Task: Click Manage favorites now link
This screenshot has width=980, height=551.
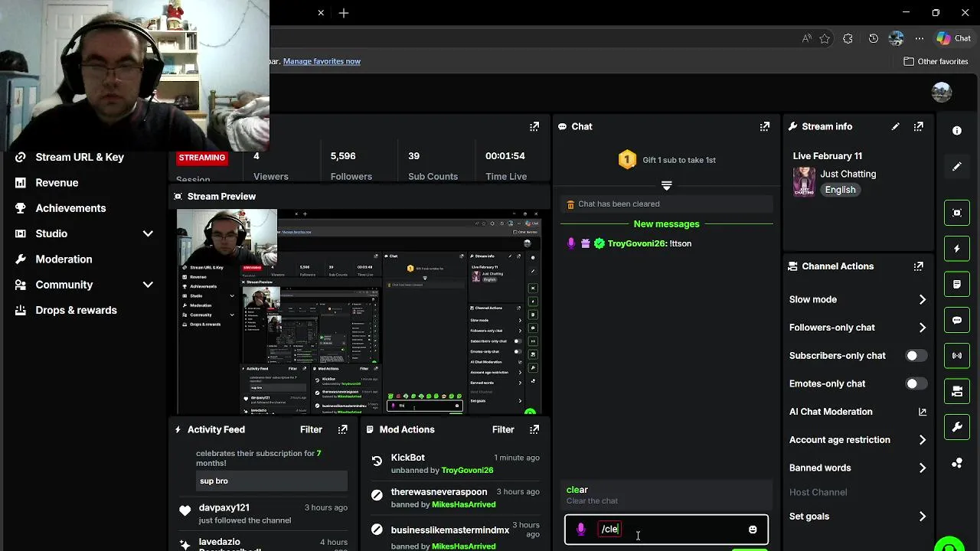Action: click(322, 61)
